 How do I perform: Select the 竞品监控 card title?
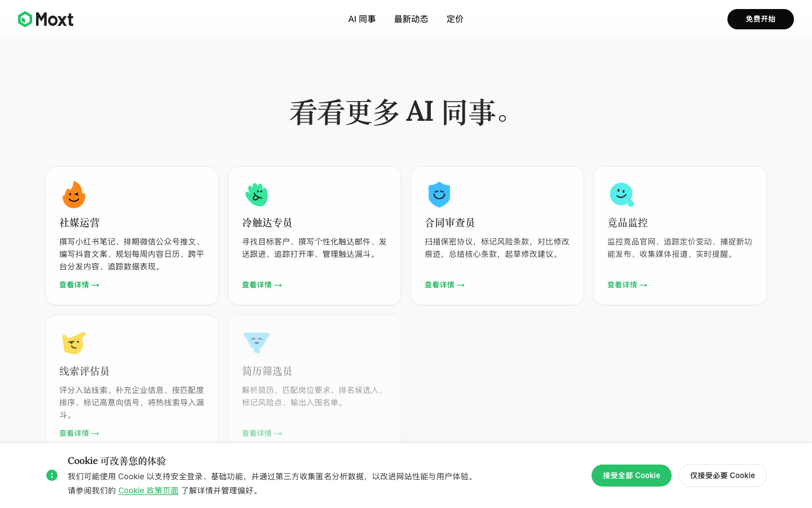click(628, 223)
